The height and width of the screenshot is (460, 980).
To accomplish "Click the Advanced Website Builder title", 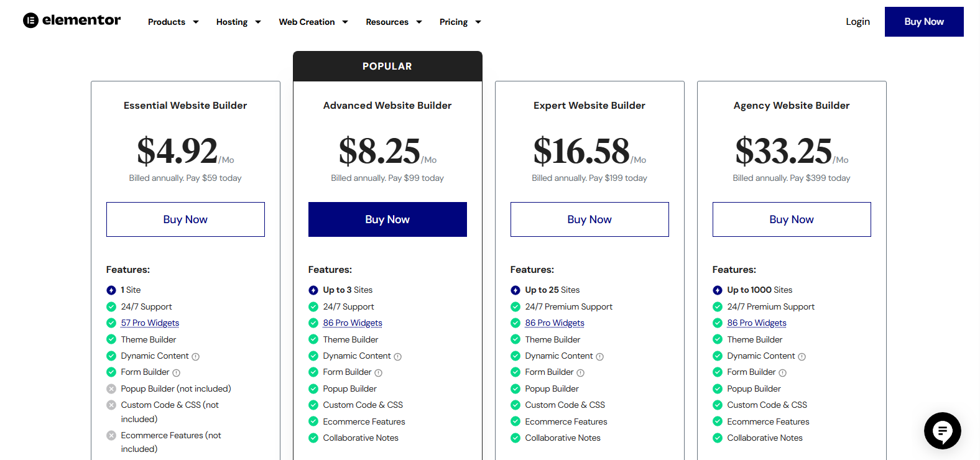I will [387, 106].
